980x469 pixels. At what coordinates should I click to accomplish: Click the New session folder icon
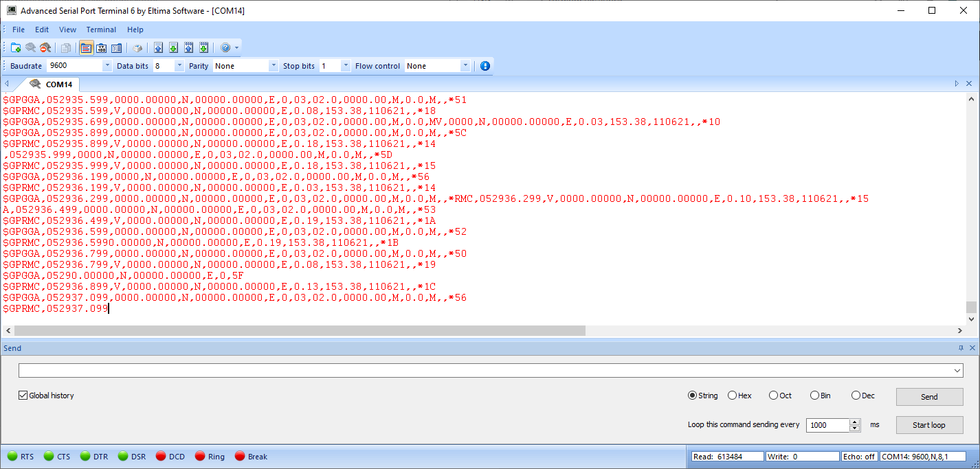[16, 47]
